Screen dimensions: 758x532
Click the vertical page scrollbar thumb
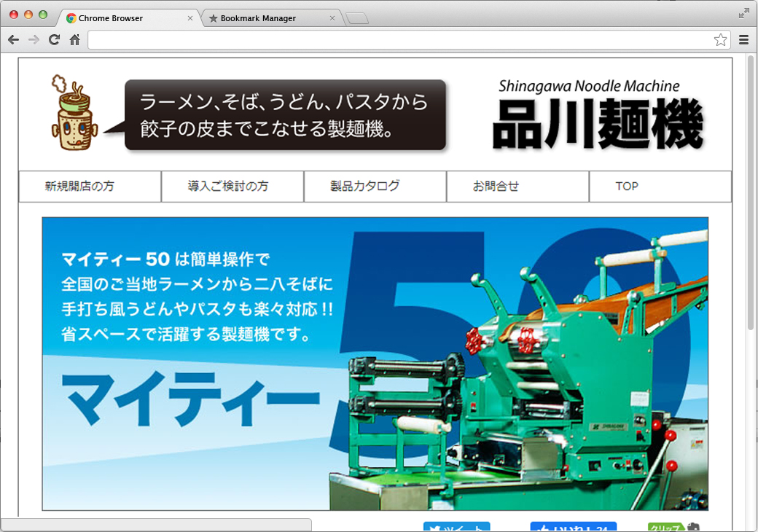[x=750, y=193]
